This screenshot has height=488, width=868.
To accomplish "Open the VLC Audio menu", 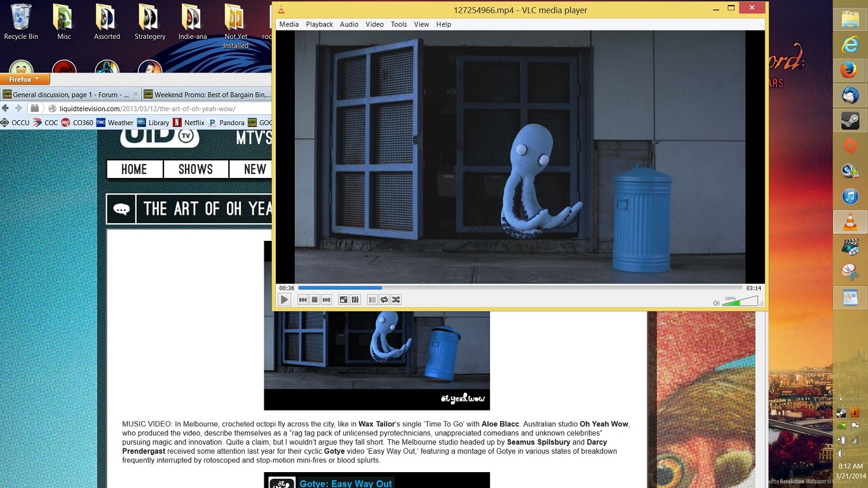I will (349, 24).
